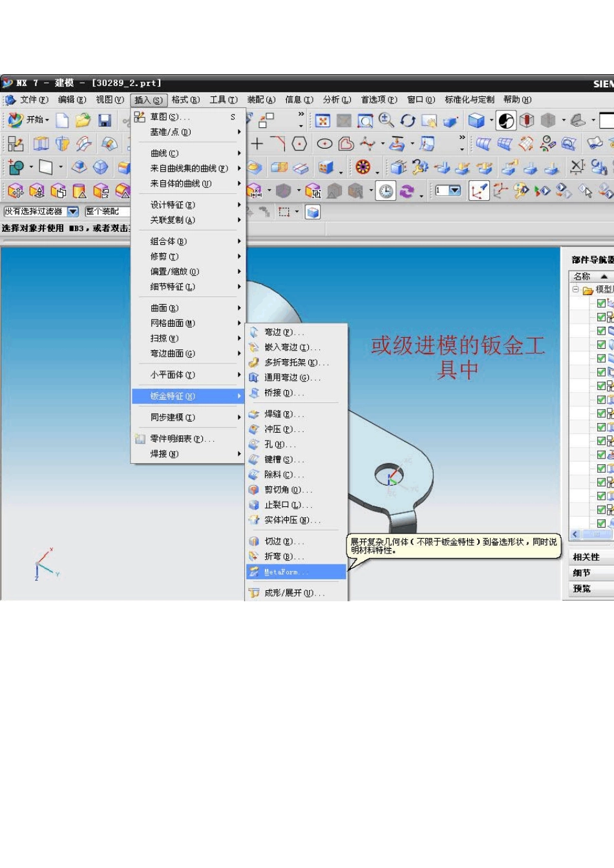
Task: Select 成形/展开 in the submenu
Action: pyautogui.click(x=297, y=593)
